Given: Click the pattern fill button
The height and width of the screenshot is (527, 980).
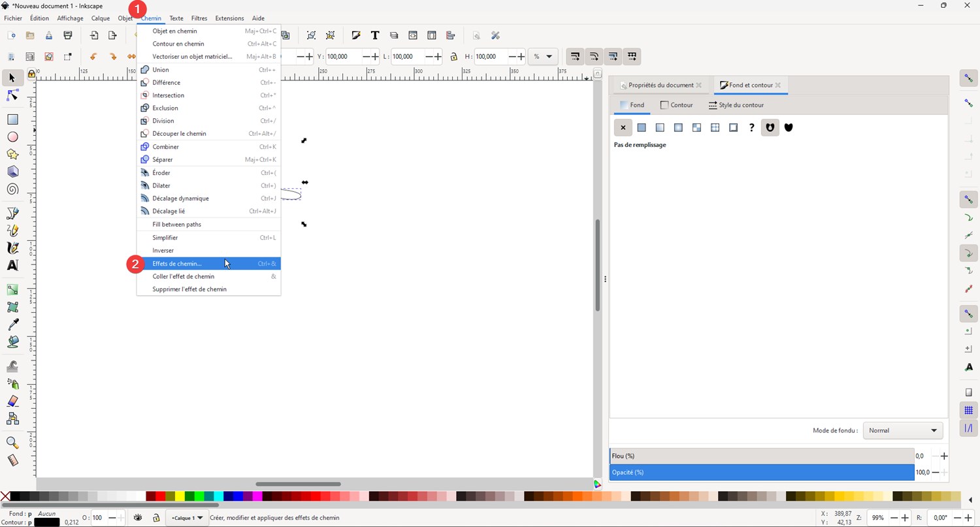Looking at the screenshot, I should (x=715, y=127).
